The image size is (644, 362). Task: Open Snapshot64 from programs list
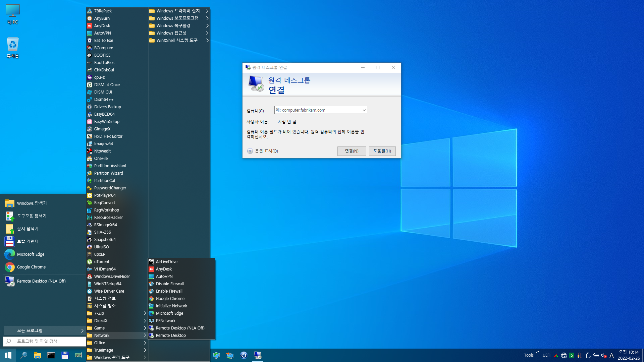(x=117, y=240)
